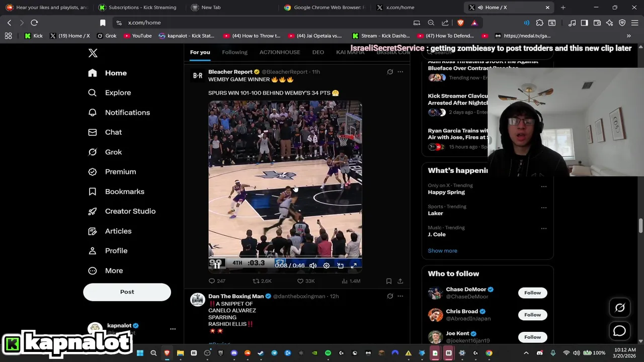Viewport: 644px width, 362px height.
Task: Switch to the KAI MAFIA tab
Action: (x=350, y=52)
